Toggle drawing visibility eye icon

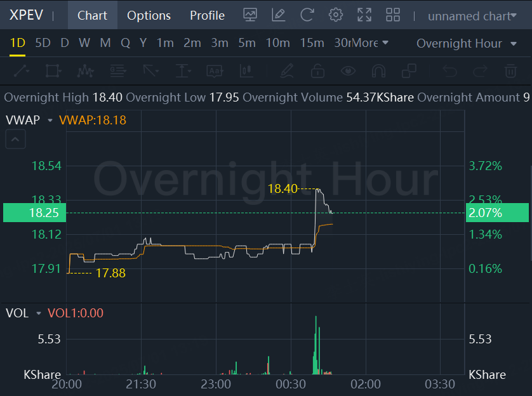pyautogui.click(x=347, y=70)
